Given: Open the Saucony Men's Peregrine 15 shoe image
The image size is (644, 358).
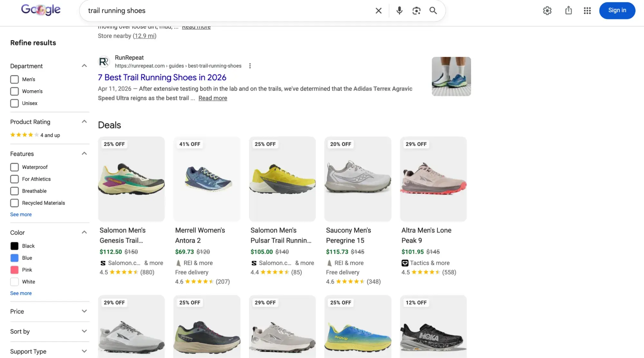Looking at the screenshot, I should 358,179.
